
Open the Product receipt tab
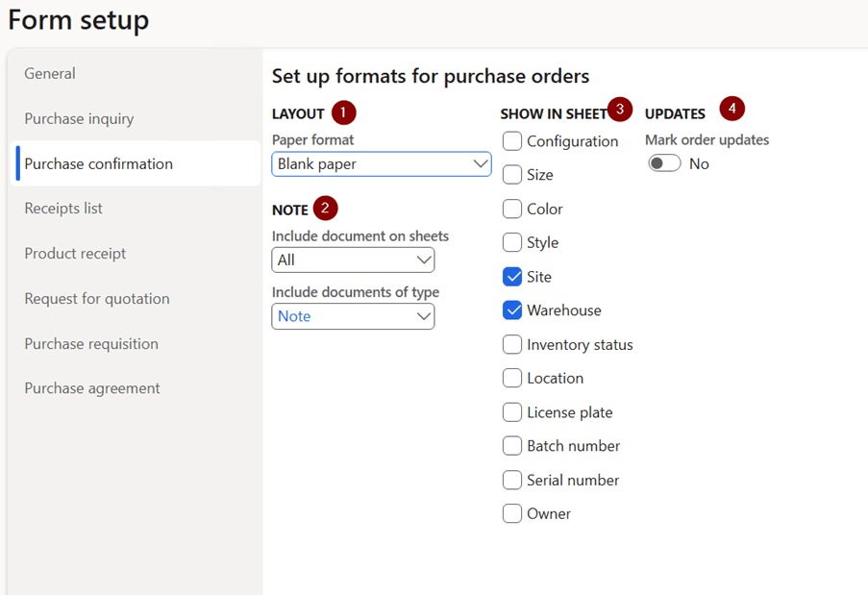click(x=75, y=253)
